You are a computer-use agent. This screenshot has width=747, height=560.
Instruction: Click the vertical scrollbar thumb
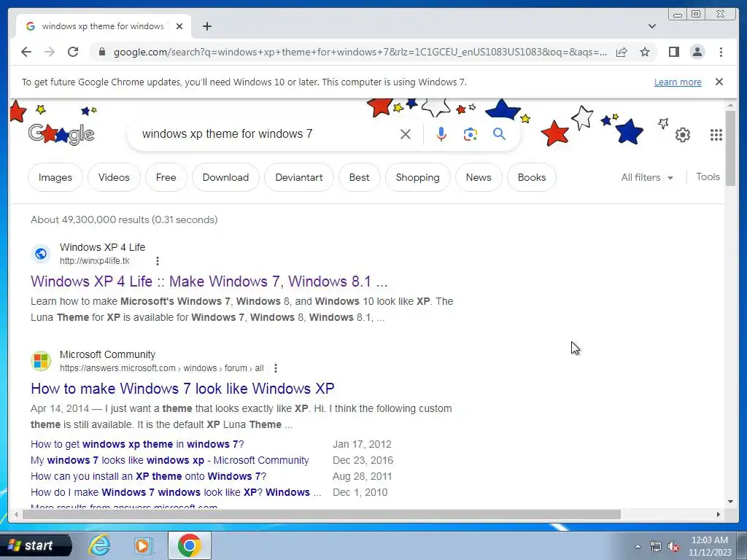[x=730, y=148]
